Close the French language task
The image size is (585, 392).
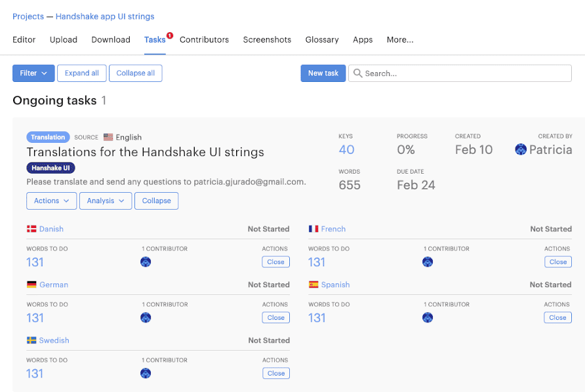[x=557, y=262]
